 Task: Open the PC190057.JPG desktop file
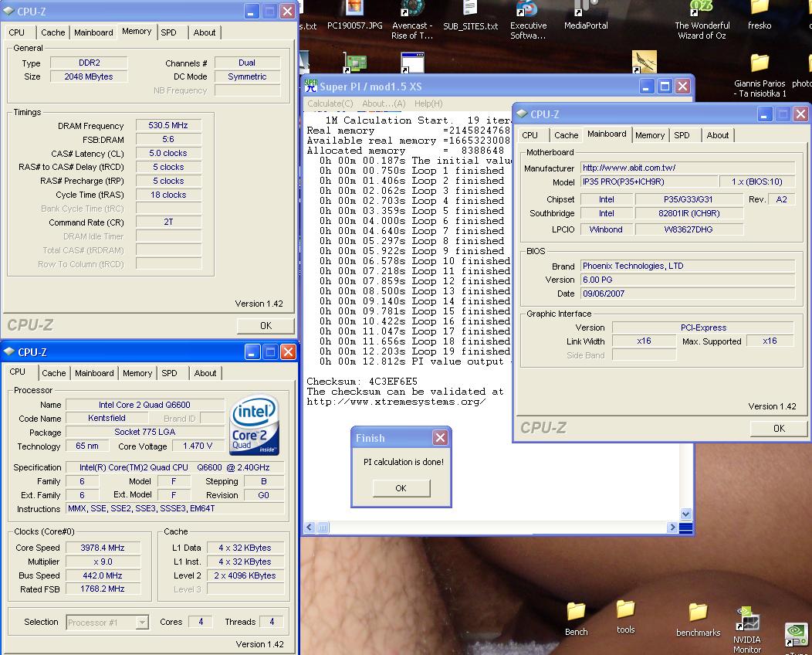point(355,15)
